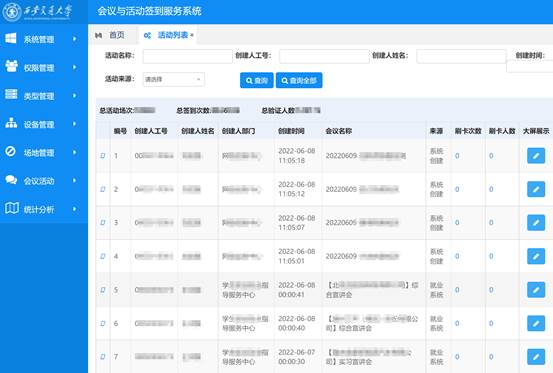Tick the checkbox for row 3

tap(103, 223)
